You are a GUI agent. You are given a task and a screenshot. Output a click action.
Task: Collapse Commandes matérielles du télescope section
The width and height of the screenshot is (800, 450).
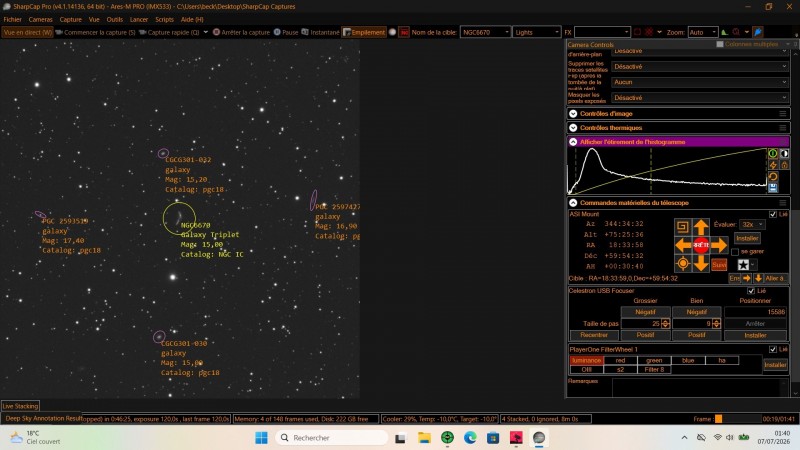point(573,203)
